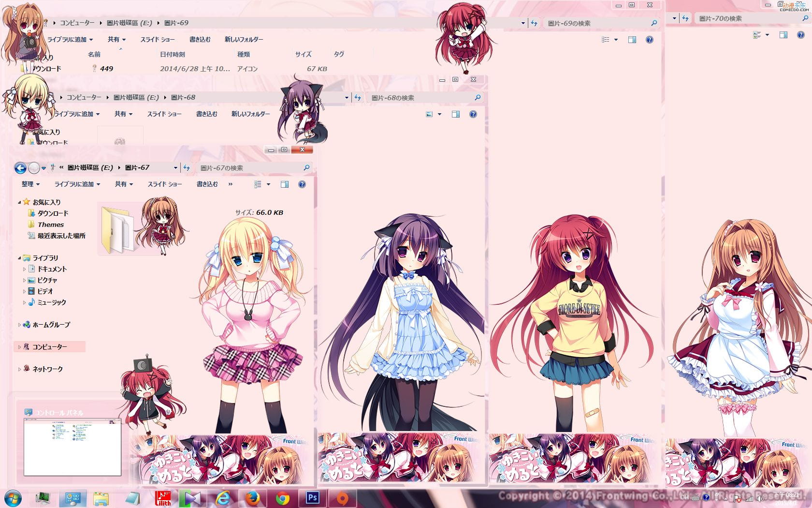Expand the ドキュメント library node
This screenshot has height=508, width=812.
(x=24, y=269)
